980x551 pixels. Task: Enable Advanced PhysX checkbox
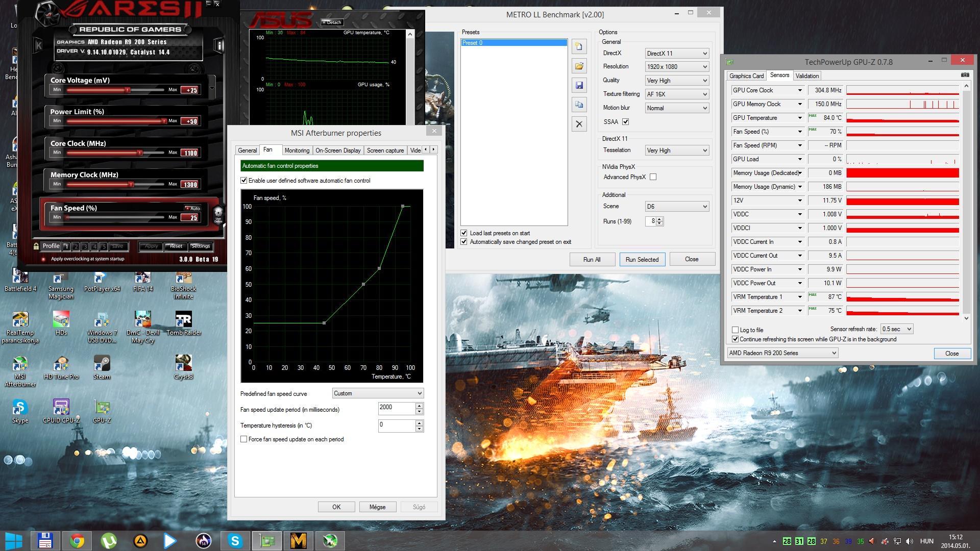pyautogui.click(x=653, y=177)
